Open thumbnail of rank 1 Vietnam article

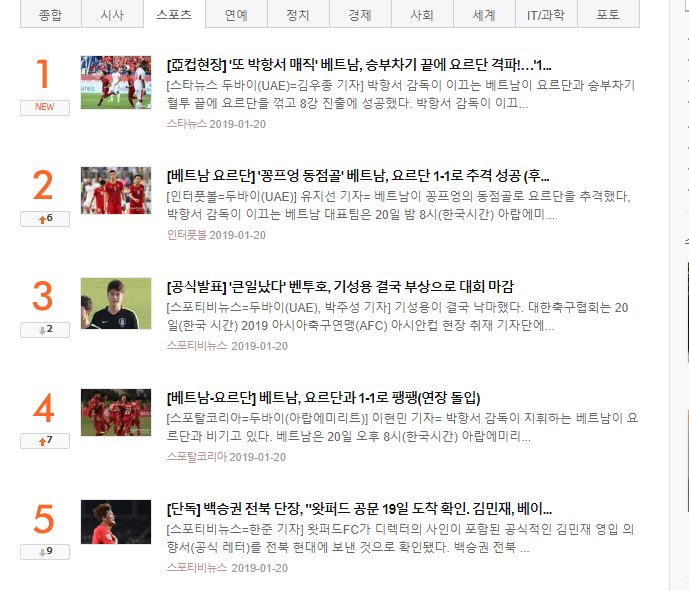tap(116, 82)
